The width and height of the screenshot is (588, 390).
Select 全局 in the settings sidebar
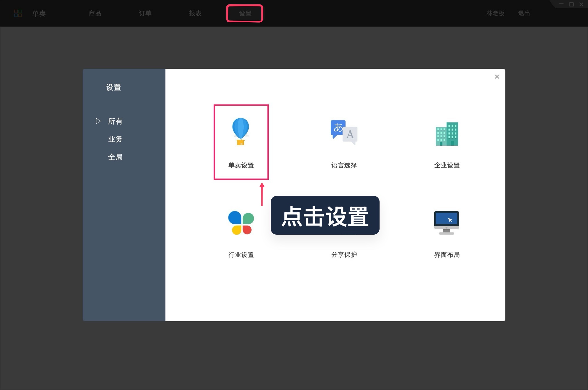tap(115, 157)
